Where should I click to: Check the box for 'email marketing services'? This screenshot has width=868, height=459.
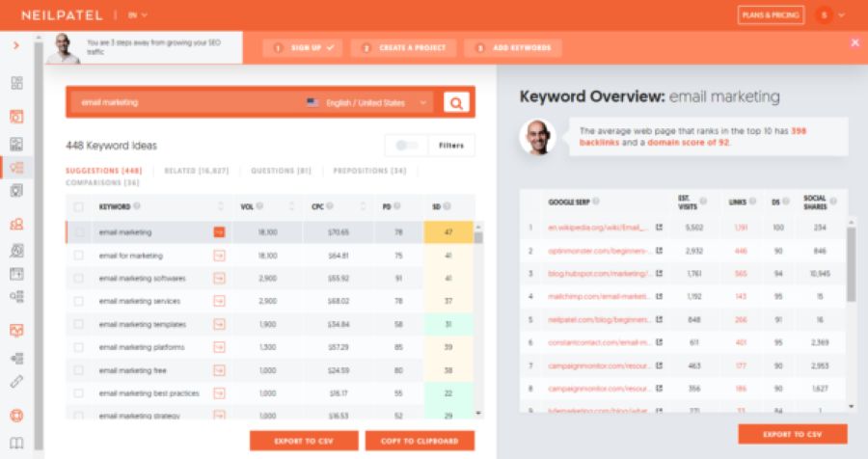[79, 301]
